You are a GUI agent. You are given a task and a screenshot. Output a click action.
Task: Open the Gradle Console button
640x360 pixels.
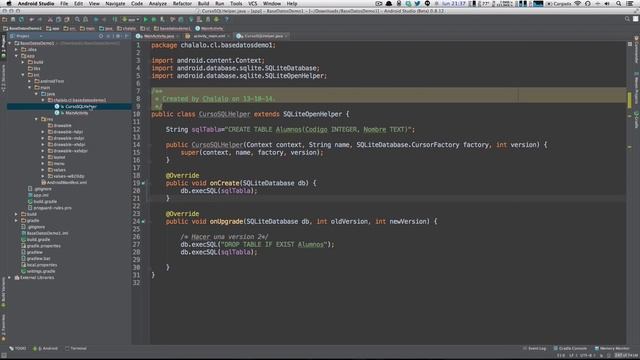click(x=570, y=349)
